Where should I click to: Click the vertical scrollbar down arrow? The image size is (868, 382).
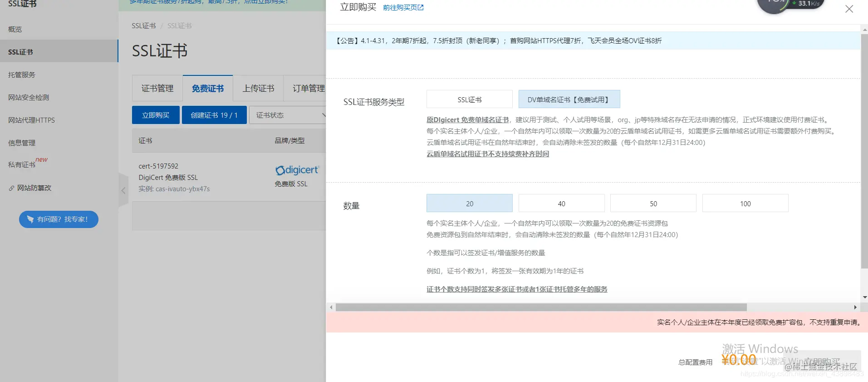tap(865, 297)
